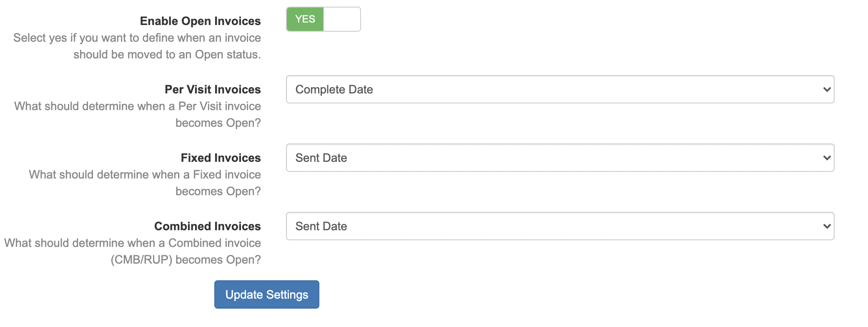Click the chevron arrow on Complete Date select
The image size is (868, 327).
coord(827,89)
